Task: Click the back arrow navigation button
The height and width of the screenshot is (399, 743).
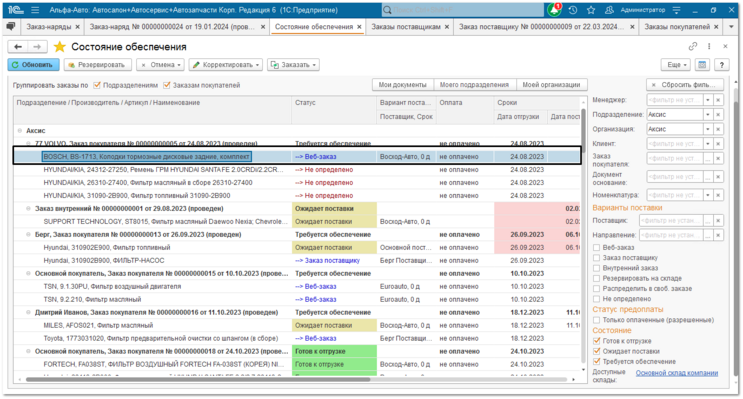Action: point(18,46)
